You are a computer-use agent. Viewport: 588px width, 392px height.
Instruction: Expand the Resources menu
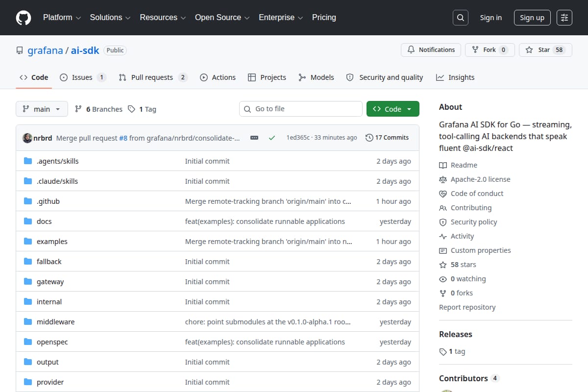(163, 17)
